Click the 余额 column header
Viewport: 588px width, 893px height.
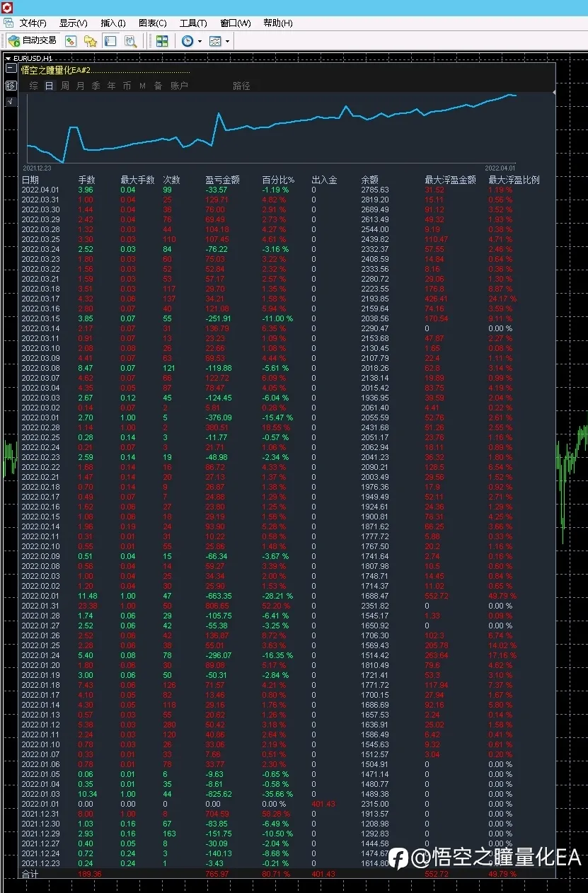click(370, 180)
